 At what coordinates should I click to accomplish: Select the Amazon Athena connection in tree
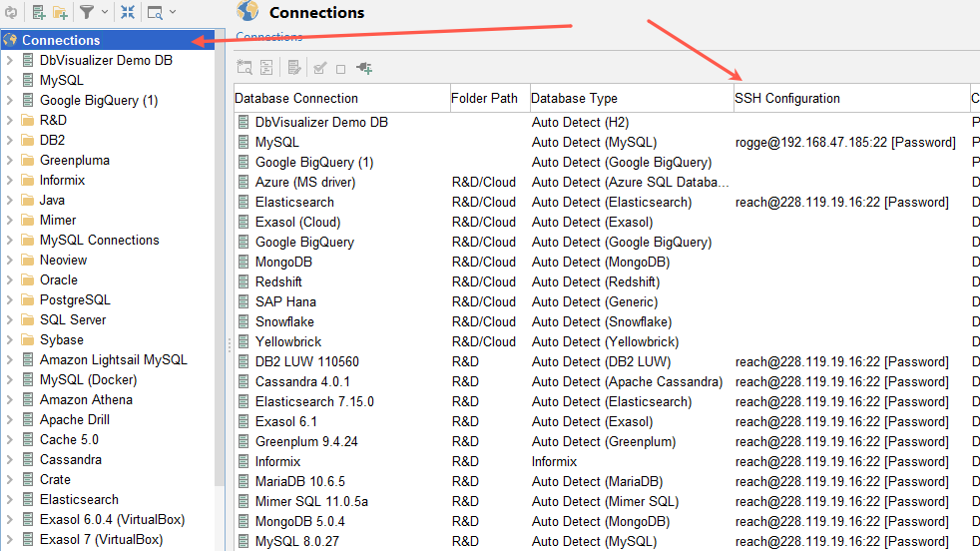86,399
